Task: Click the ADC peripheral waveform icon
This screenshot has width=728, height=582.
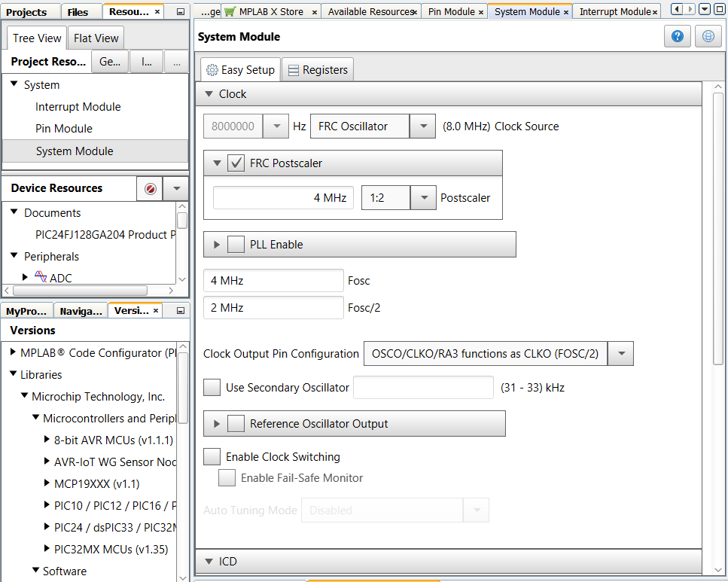Action: (x=41, y=278)
